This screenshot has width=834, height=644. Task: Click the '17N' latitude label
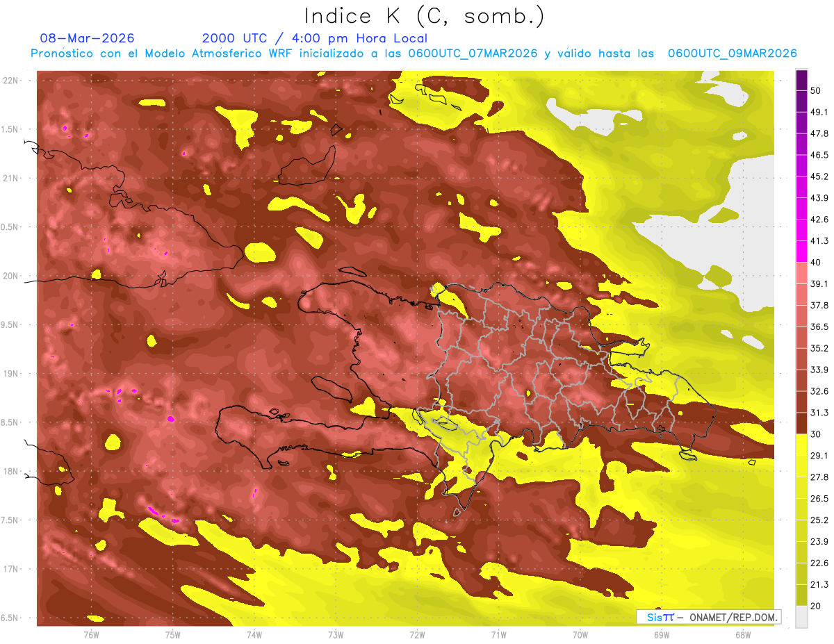(x=12, y=569)
